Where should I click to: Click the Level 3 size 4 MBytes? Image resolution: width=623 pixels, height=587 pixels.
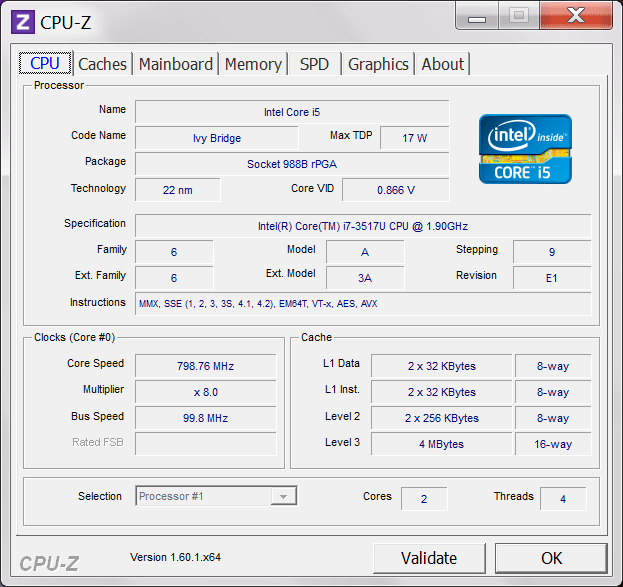click(x=441, y=444)
